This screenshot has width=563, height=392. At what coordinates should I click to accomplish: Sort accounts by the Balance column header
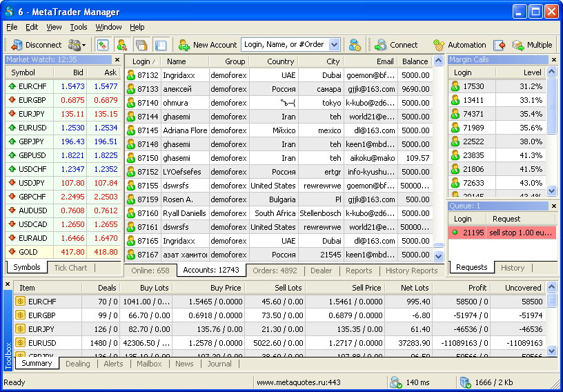click(x=415, y=61)
